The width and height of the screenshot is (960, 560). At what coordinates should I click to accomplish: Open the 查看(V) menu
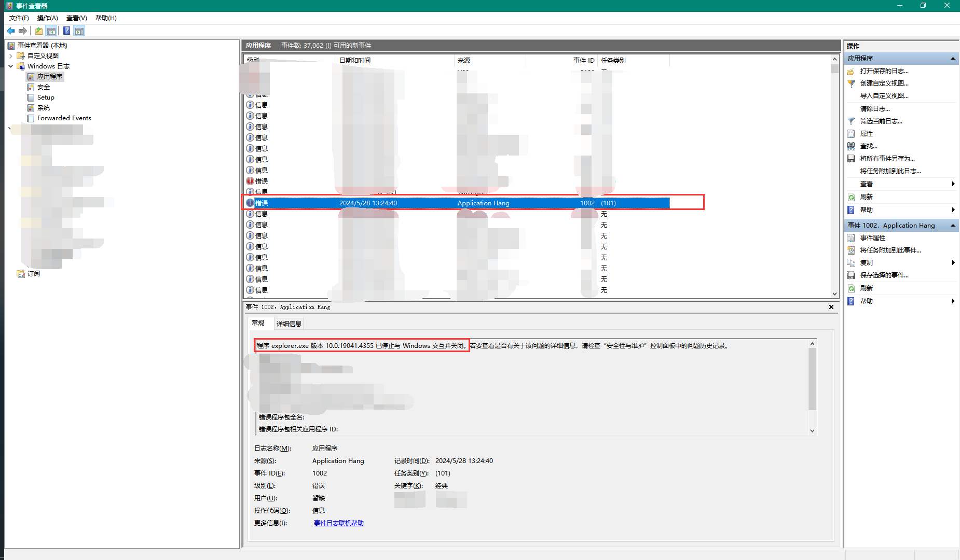point(77,18)
